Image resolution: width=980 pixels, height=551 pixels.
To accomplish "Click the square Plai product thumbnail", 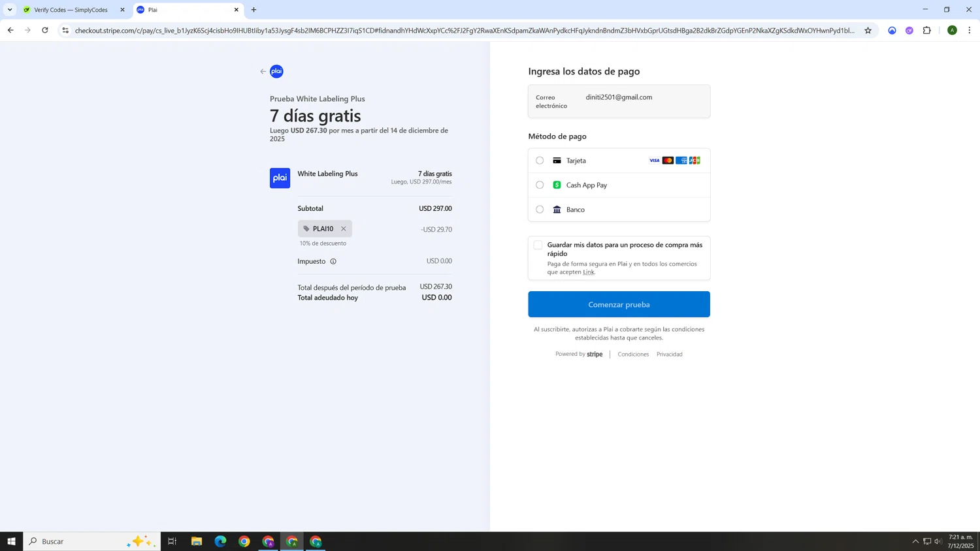I will click(x=280, y=178).
